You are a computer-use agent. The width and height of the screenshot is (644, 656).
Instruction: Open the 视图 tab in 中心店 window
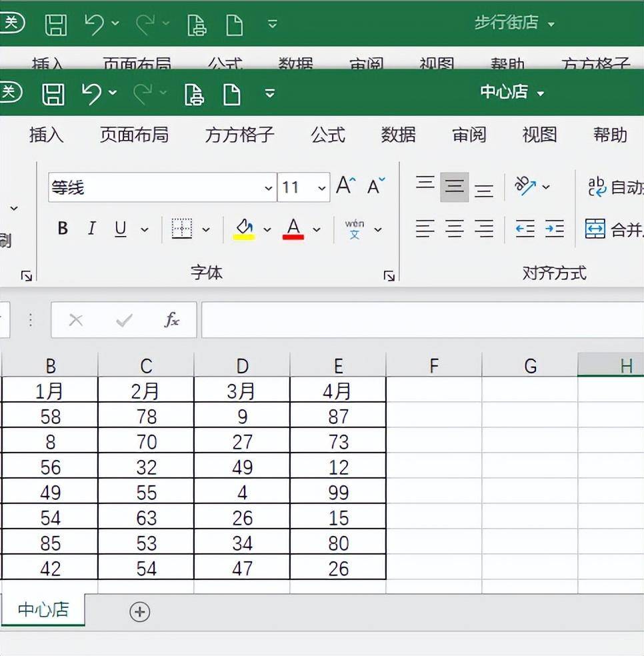(x=539, y=135)
